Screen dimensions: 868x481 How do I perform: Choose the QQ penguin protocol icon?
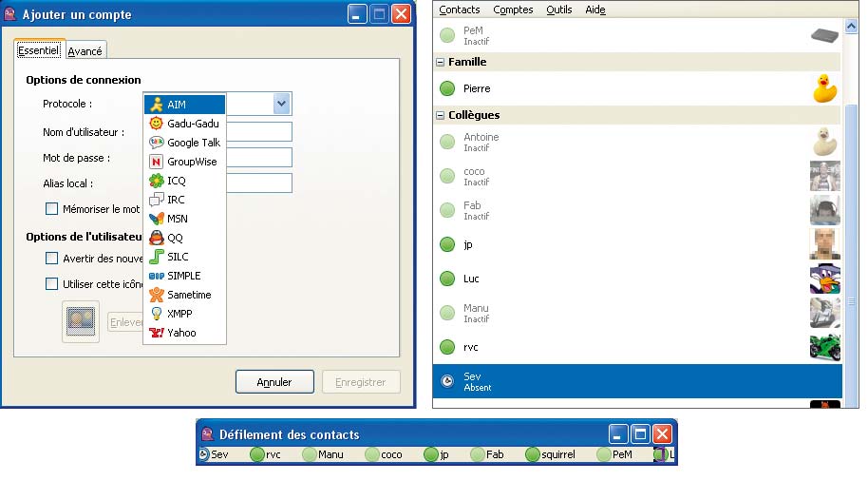(157, 238)
